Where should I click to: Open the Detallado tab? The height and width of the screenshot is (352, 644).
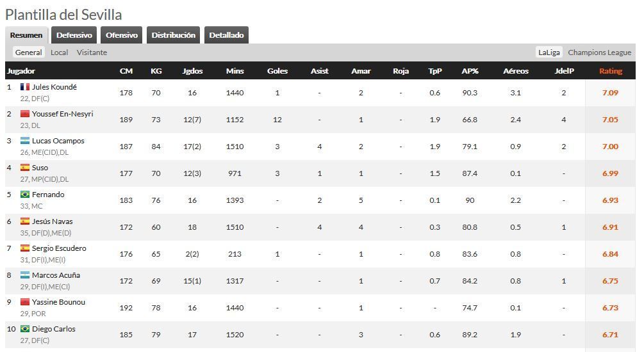tap(226, 35)
